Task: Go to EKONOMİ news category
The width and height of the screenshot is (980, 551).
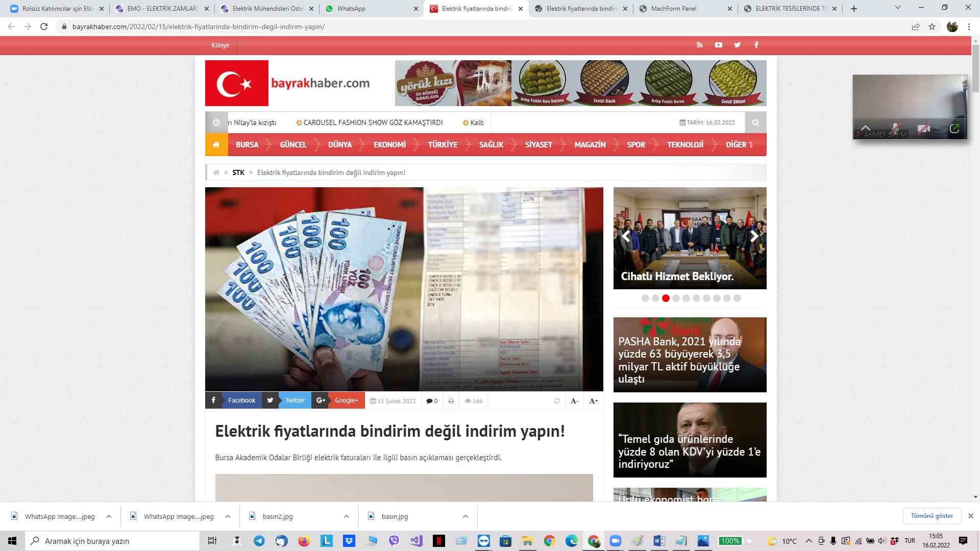Action: pos(389,144)
